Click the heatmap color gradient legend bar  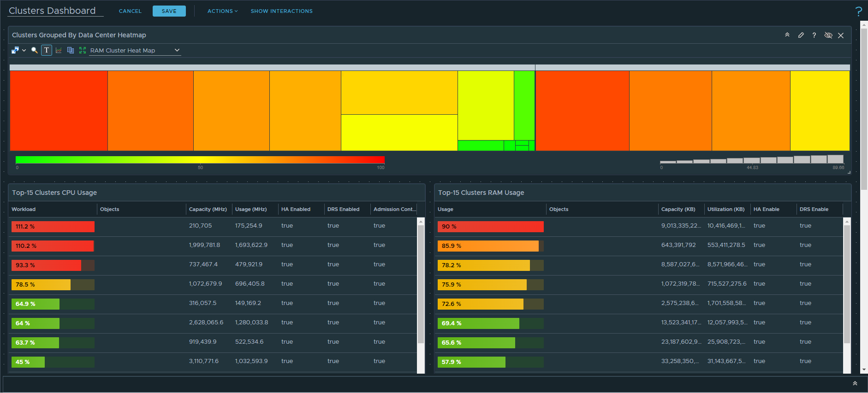tap(200, 160)
